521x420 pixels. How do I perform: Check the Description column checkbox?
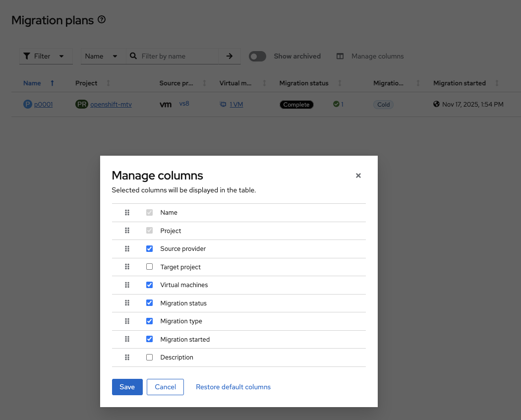click(x=150, y=357)
